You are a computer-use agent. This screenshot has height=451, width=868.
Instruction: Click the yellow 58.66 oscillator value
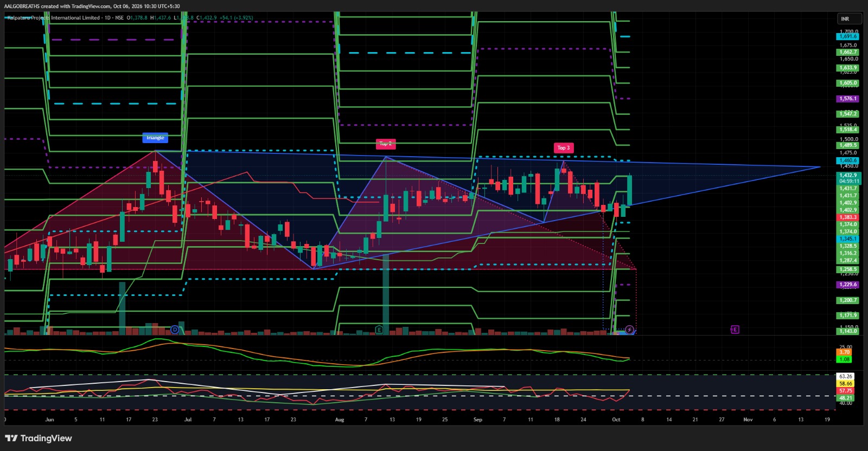[846, 383]
